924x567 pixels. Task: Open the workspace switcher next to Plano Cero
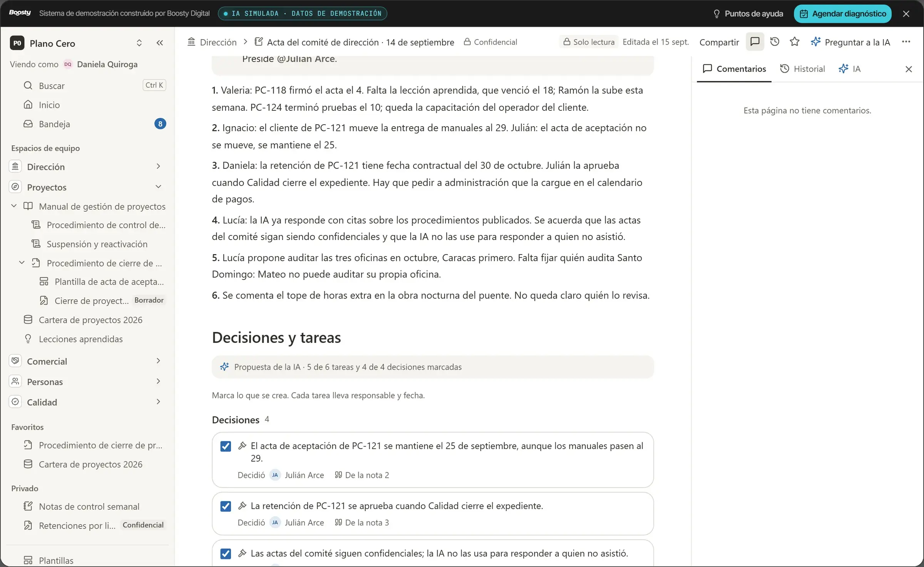[139, 43]
